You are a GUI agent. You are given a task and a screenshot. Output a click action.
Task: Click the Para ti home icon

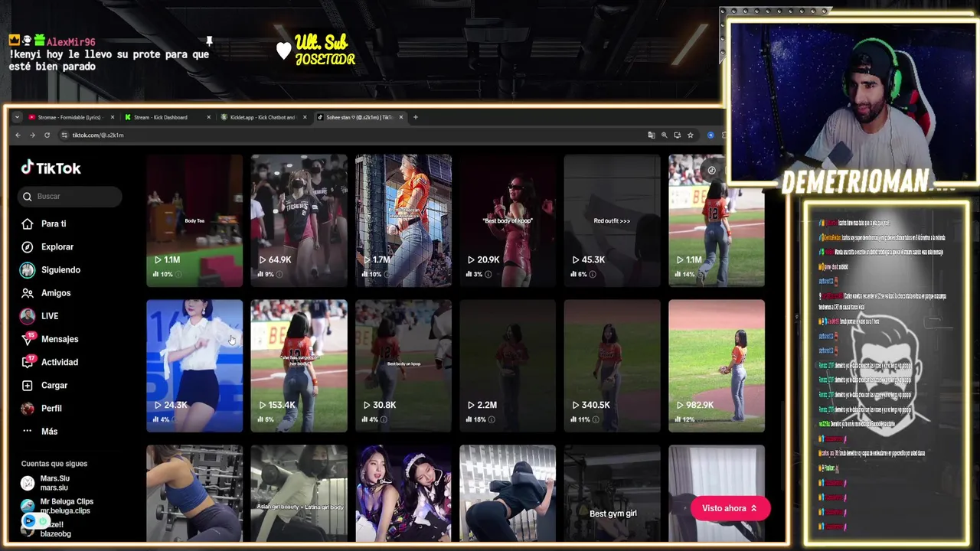coord(28,224)
